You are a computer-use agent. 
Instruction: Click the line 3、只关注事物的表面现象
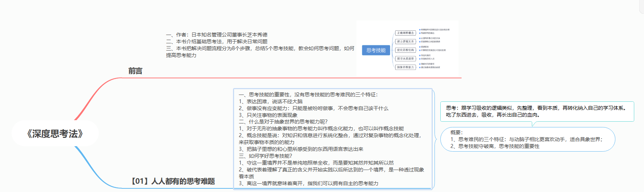click(x=268, y=115)
